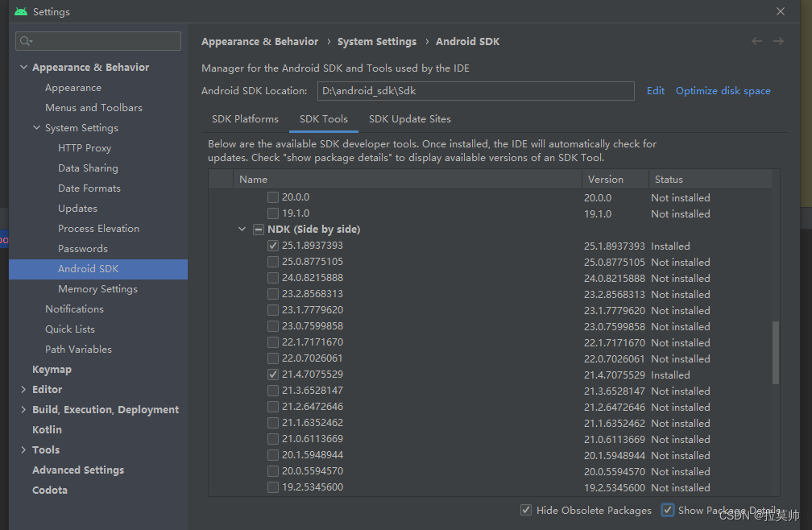
Task: Click System Settings in the breadcrumb
Action: click(x=377, y=41)
